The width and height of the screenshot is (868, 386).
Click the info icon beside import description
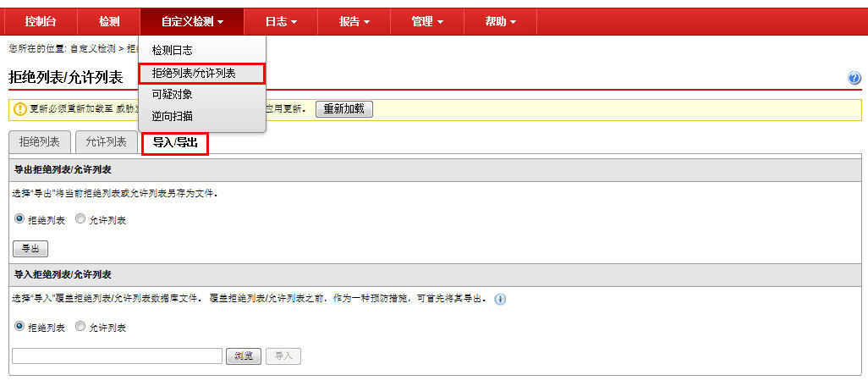pyautogui.click(x=500, y=300)
